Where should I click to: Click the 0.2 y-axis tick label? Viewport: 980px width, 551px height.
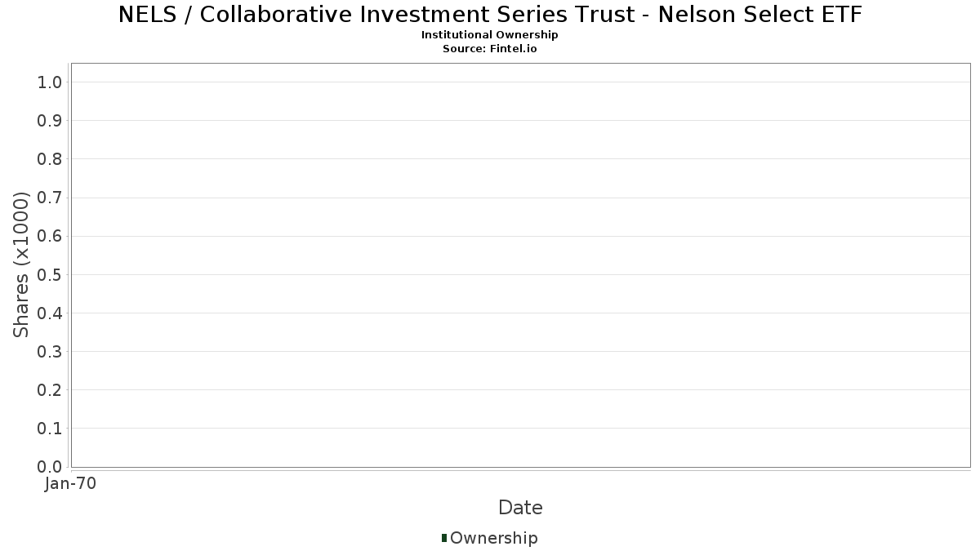pyautogui.click(x=50, y=390)
